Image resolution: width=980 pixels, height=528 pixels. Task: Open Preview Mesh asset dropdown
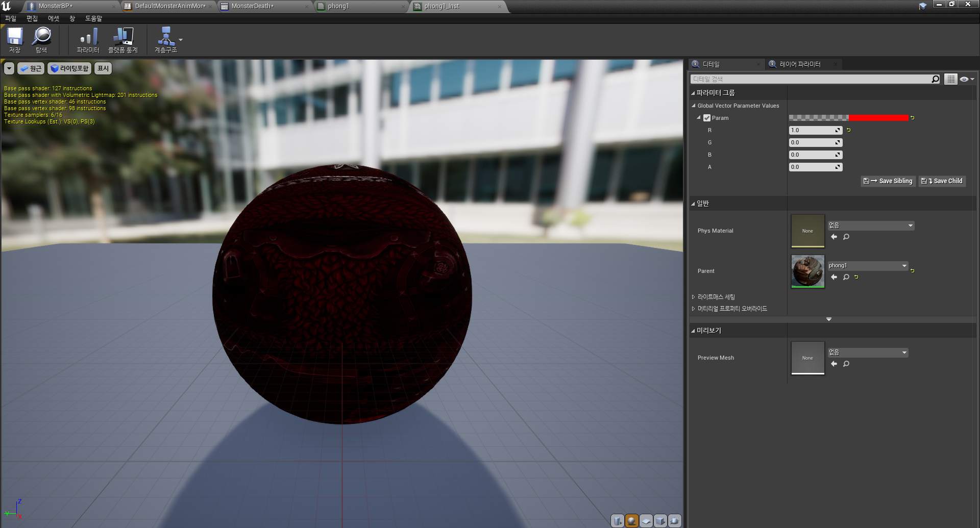[868, 353]
